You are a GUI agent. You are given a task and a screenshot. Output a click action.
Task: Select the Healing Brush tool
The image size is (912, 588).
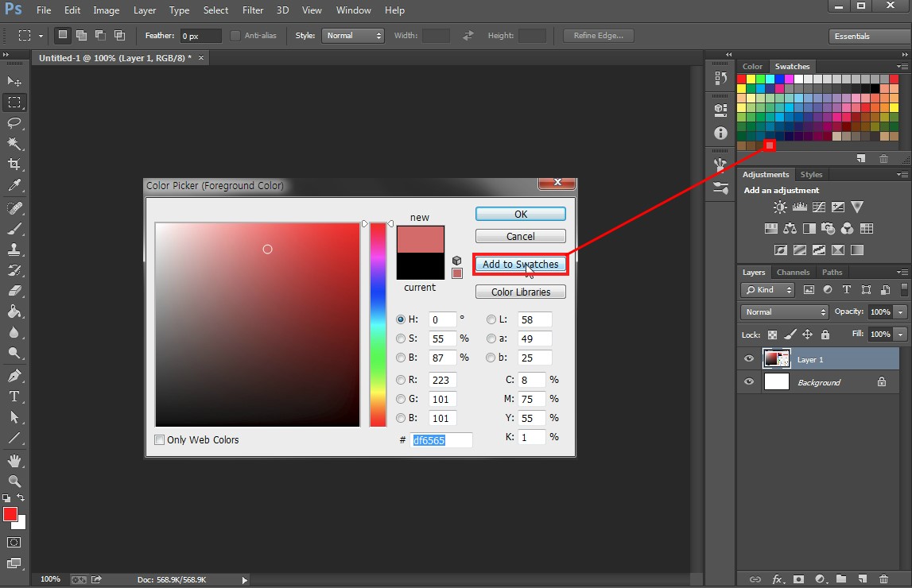coord(14,208)
